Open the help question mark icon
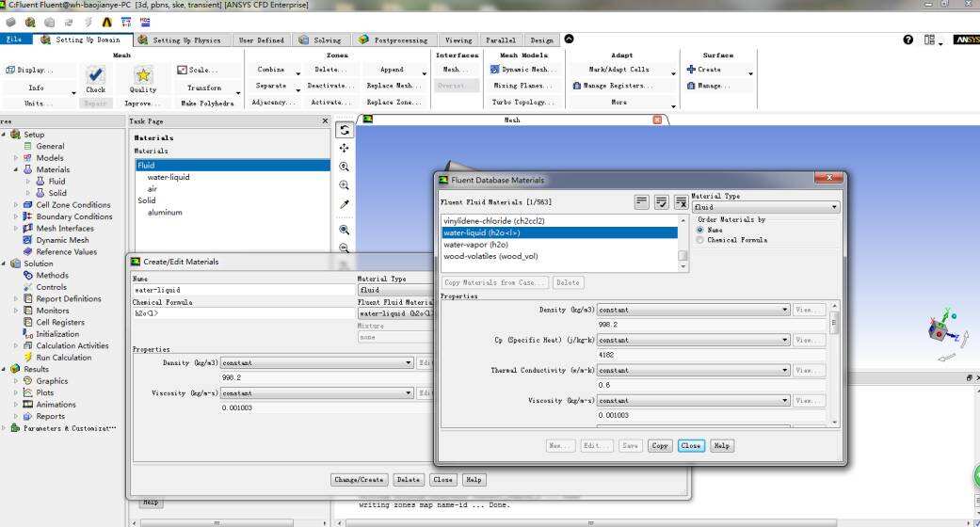 [908, 40]
